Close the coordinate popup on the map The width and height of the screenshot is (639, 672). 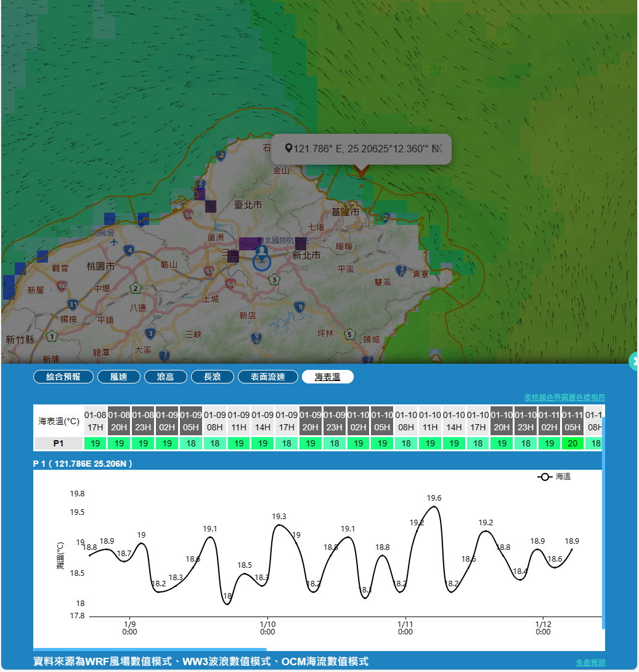pos(438,149)
